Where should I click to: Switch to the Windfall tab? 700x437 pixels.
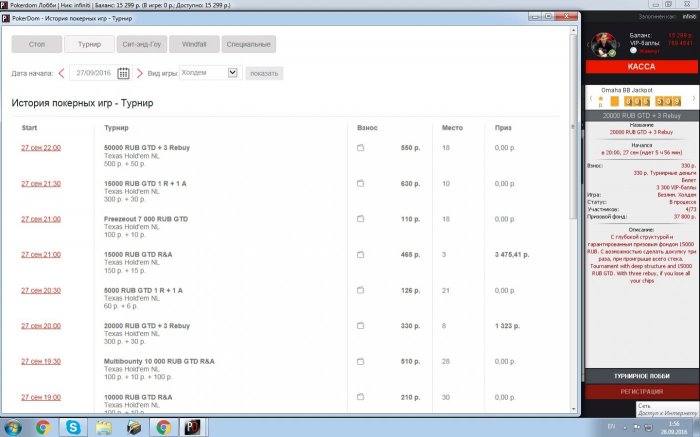tap(194, 44)
